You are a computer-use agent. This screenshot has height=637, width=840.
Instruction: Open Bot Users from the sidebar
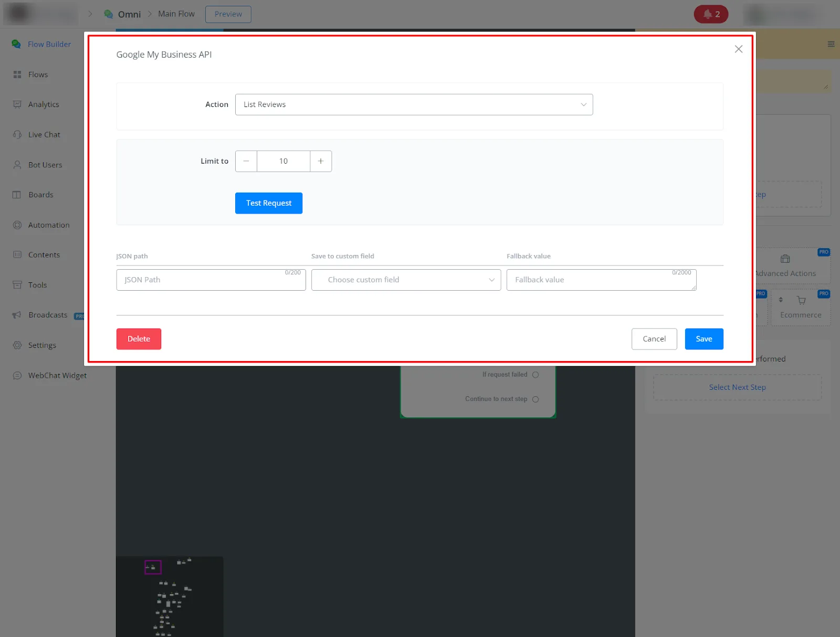(x=37, y=165)
